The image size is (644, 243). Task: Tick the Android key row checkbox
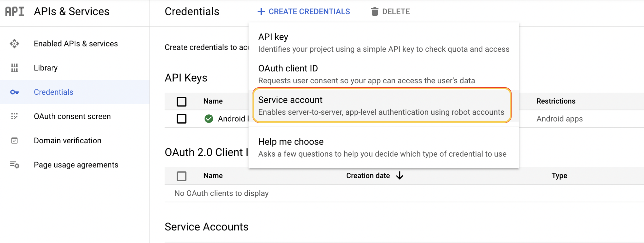[x=181, y=119]
